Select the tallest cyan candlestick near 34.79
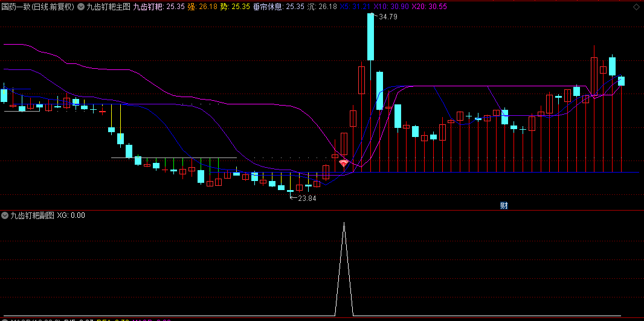Image resolution: width=644 pixels, height=321 pixels. [370, 36]
